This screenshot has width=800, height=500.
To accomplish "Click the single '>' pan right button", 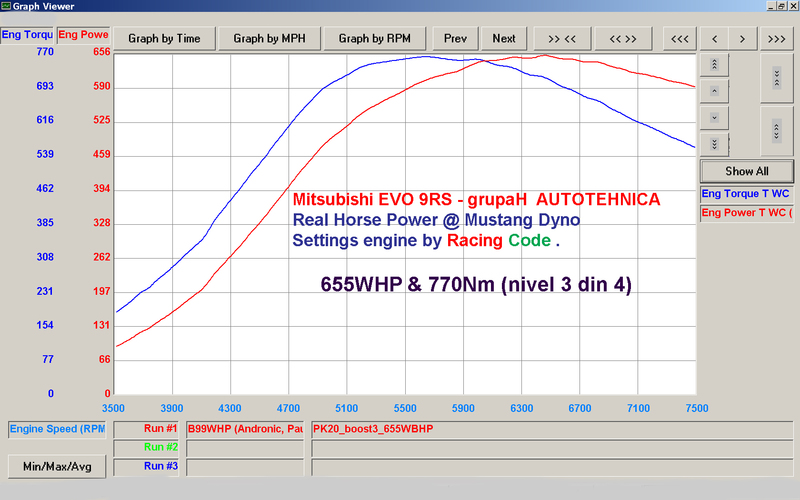I will click(742, 39).
